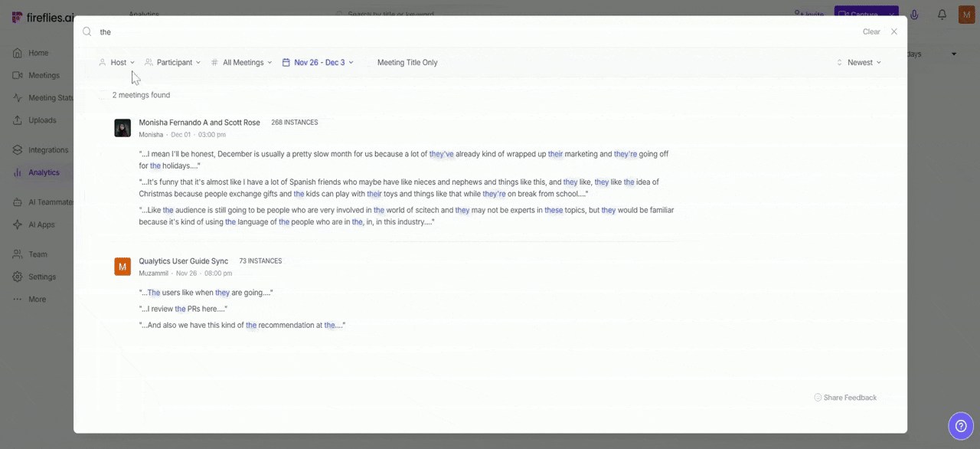Open the Newest sort order dropdown
This screenshot has width=980, height=449.
click(860, 62)
